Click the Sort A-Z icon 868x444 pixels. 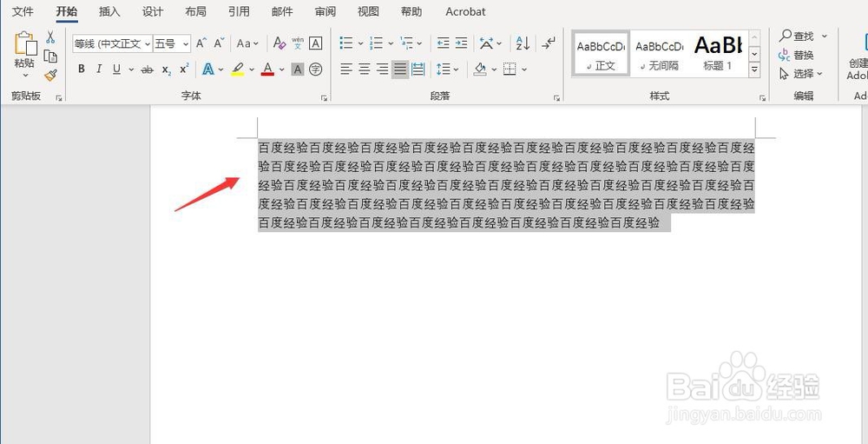pyautogui.click(x=523, y=43)
